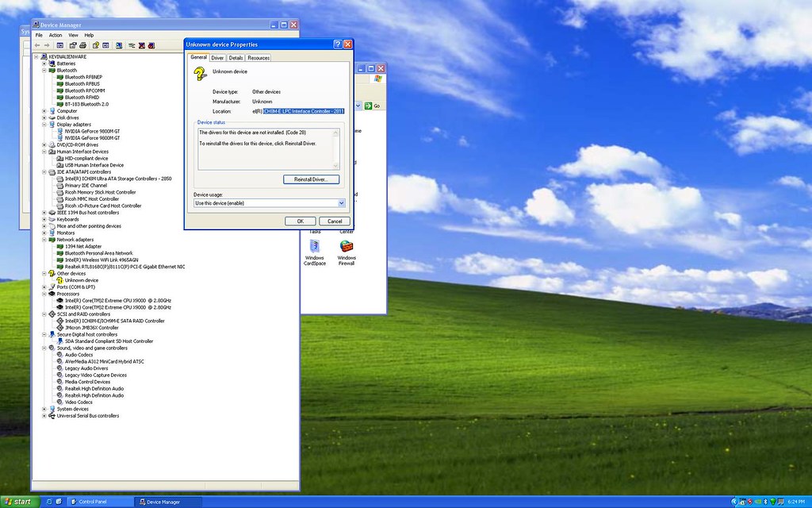This screenshot has height=508, width=812.
Task: Switch to Control Panel from the taskbar
Action: pyautogui.click(x=99, y=502)
